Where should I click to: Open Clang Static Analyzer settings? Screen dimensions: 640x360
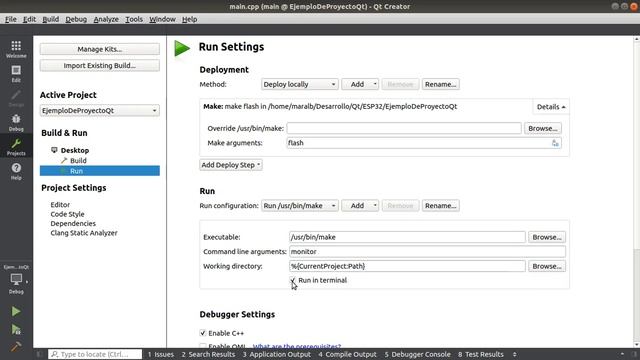click(84, 233)
